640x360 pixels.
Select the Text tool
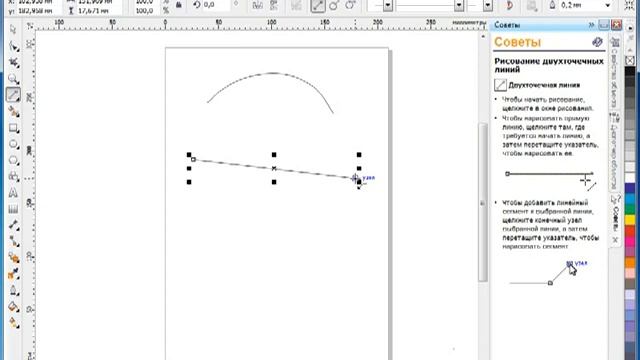pos(13,193)
